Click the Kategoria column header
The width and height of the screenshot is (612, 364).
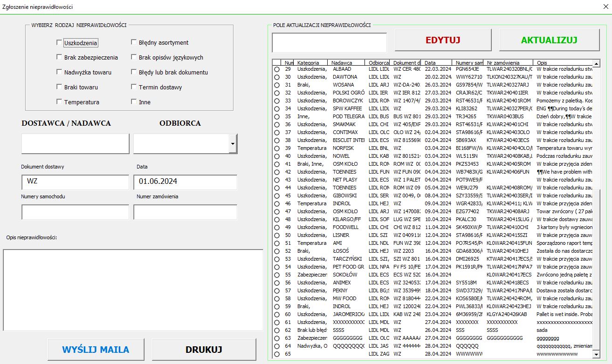311,62
